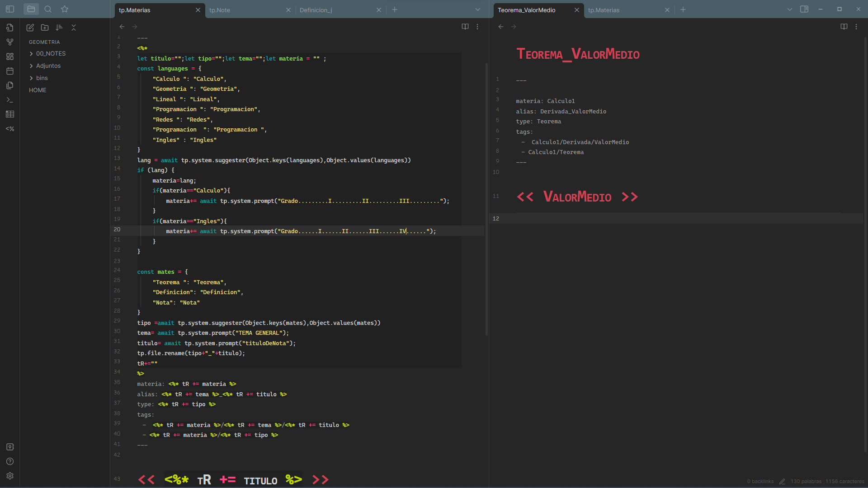Collapse the left sidebar
Image resolution: width=868 pixels, height=488 pixels.
pyautogui.click(x=10, y=9)
